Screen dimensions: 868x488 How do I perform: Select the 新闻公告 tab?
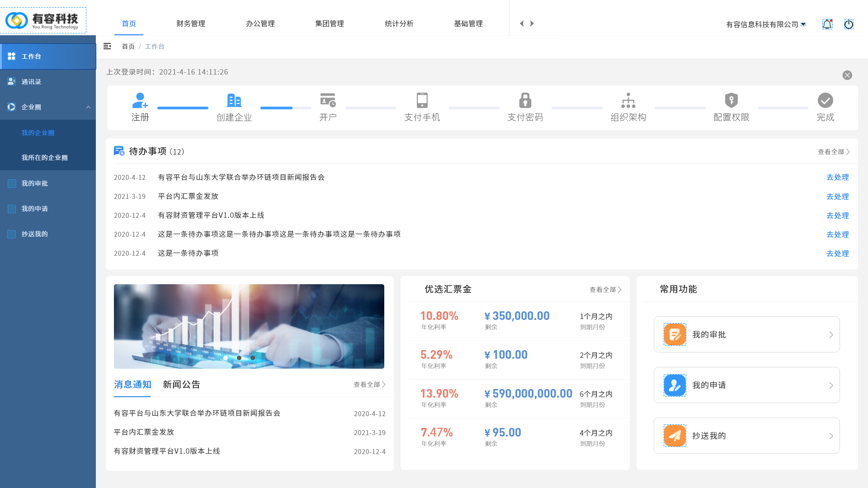(181, 385)
